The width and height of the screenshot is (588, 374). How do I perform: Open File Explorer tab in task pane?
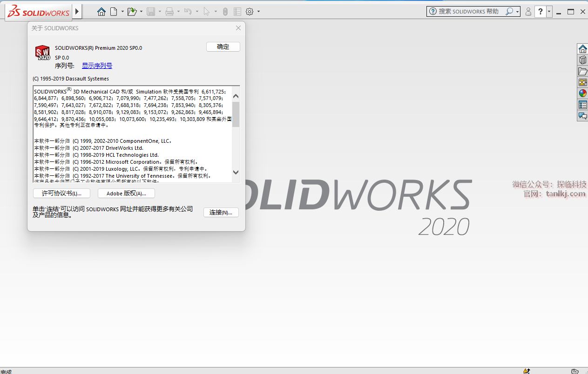click(x=582, y=71)
